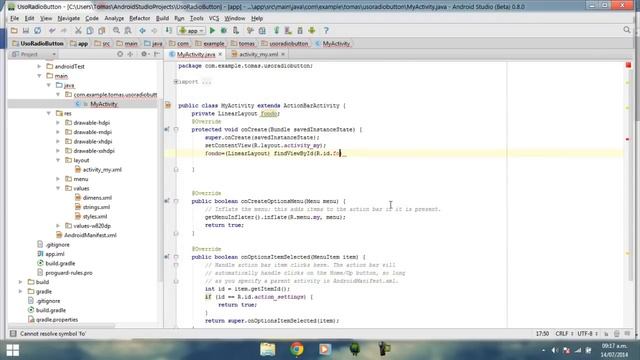Click the Find magnifier icon
The width and height of the screenshot is (640, 360).
click(x=116, y=31)
